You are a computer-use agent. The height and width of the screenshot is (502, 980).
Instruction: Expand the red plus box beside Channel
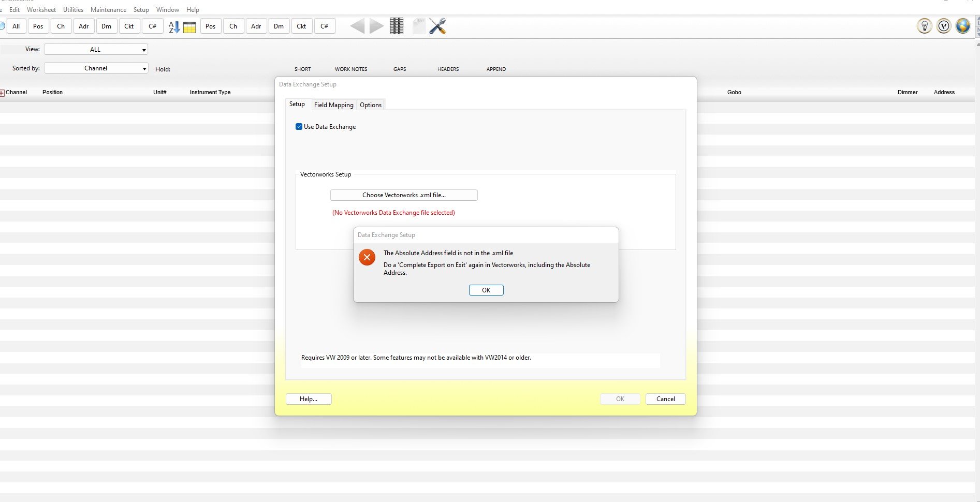click(3, 93)
